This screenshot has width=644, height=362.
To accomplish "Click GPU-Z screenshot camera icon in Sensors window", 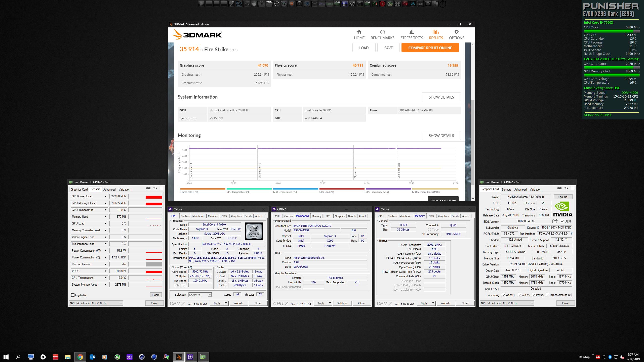I will point(148,188).
